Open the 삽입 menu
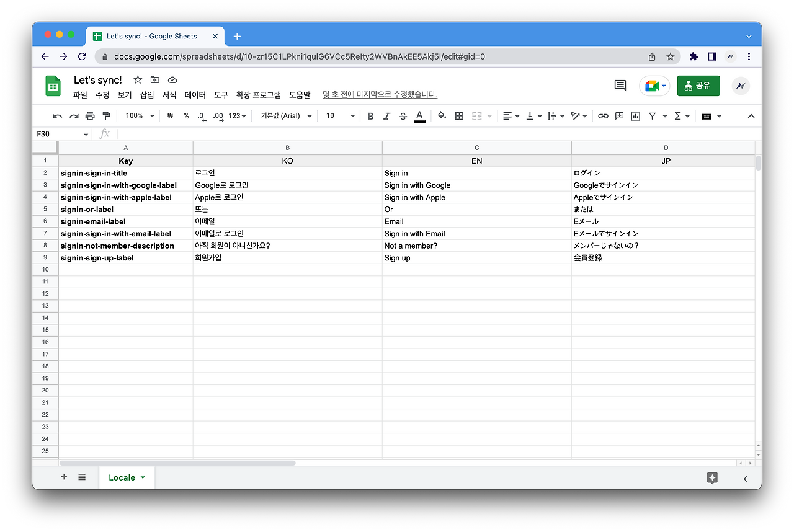 coord(147,95)
